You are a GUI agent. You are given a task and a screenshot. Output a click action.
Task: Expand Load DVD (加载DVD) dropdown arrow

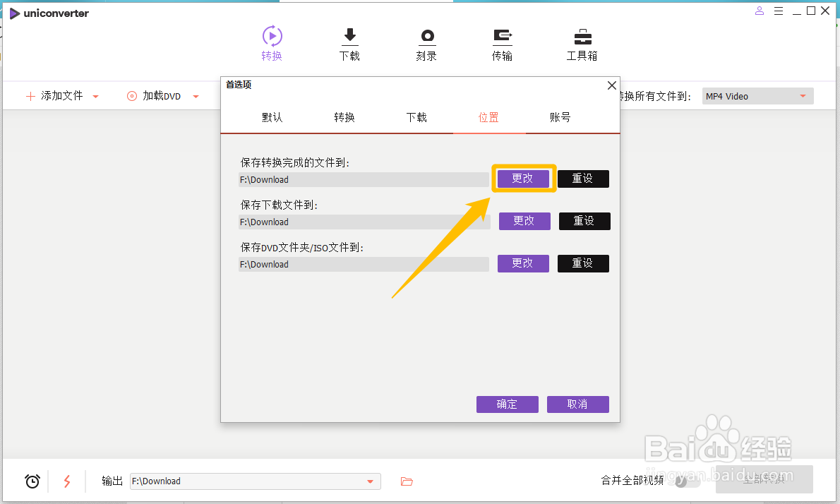point(196,97)
